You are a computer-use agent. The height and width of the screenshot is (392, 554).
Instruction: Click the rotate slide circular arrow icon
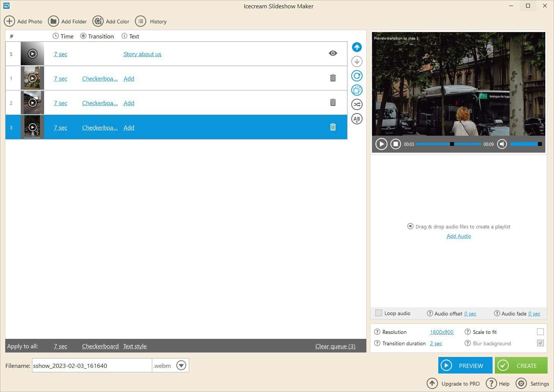357,76
